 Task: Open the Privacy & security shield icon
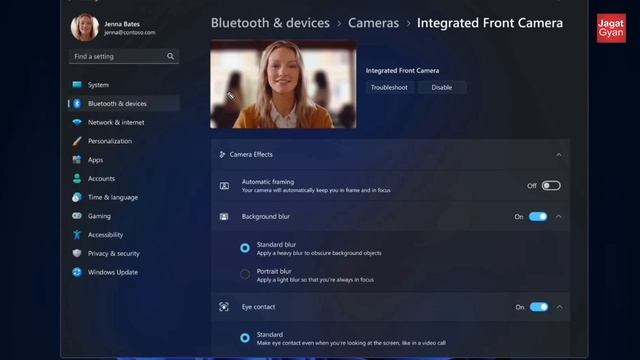77,253
